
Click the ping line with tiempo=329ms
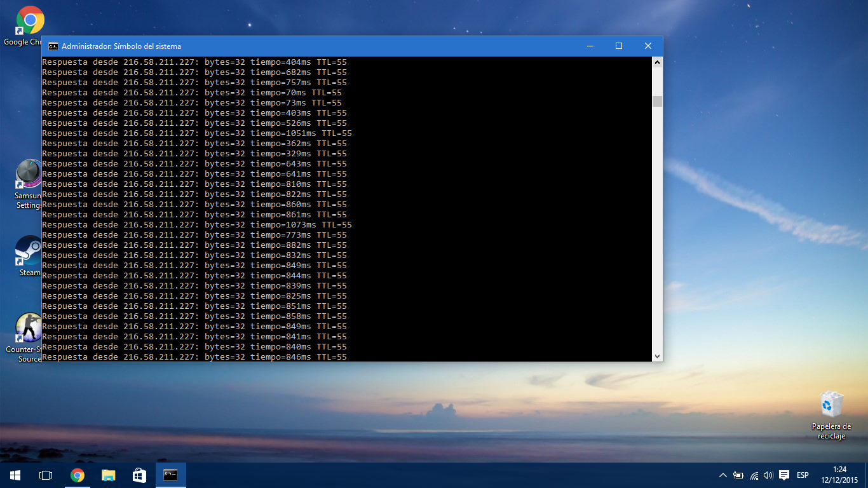click(x=194, y=154)
